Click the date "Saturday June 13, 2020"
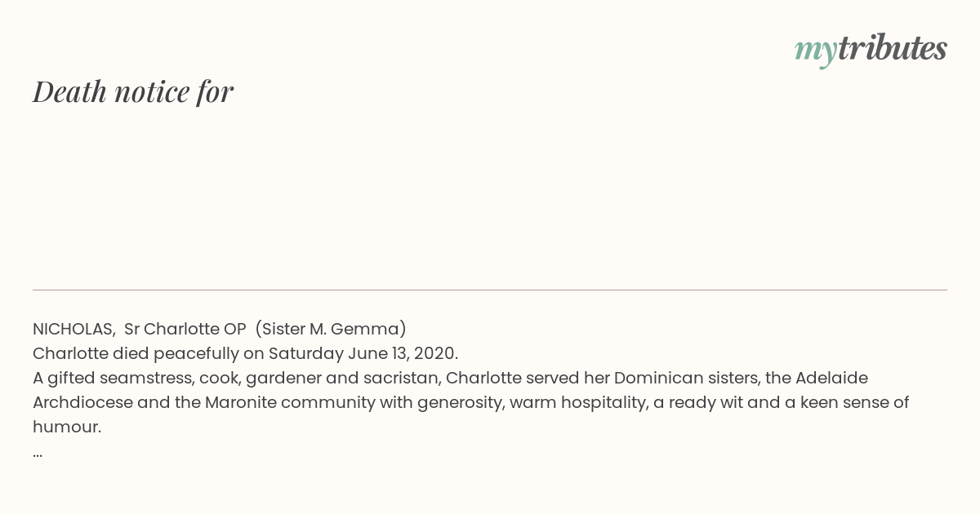 [x=362, y=353]
